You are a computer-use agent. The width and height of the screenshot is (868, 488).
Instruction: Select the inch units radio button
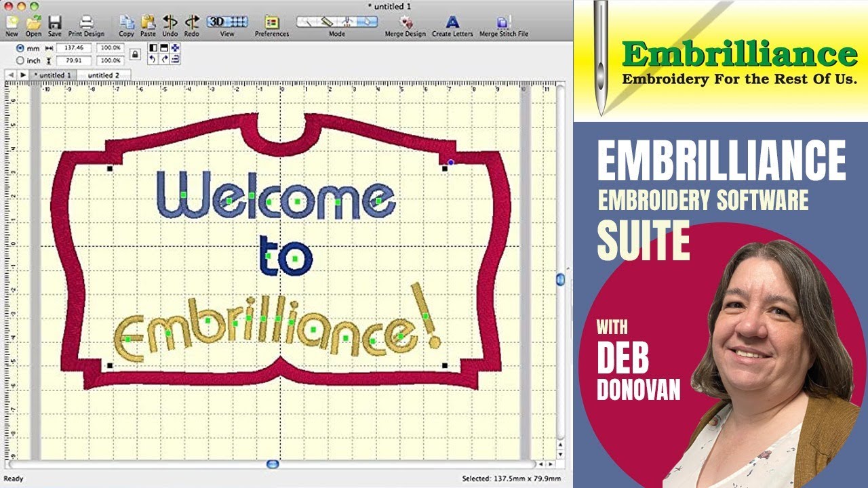[20, 60]
